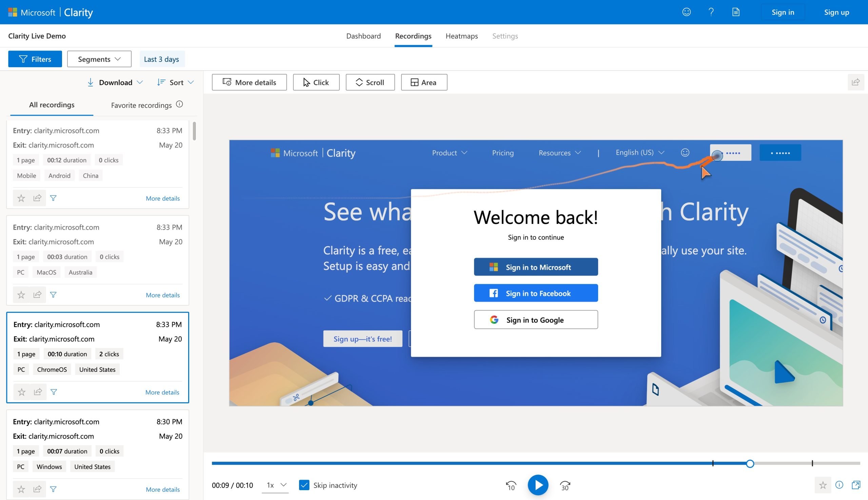The image size is (868, 500).
Task: Drag the playback progress slider
Action: coord(749,463)
